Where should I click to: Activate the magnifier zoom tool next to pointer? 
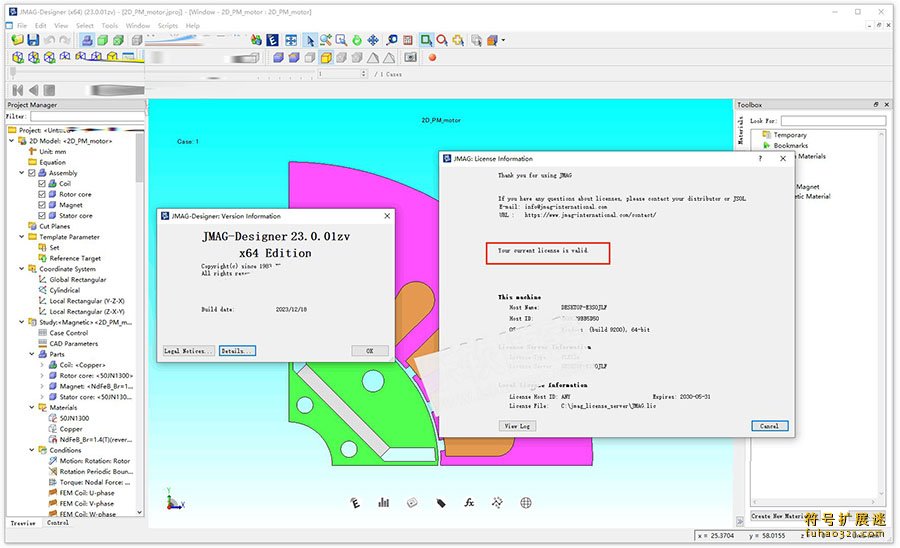point(325,40)
